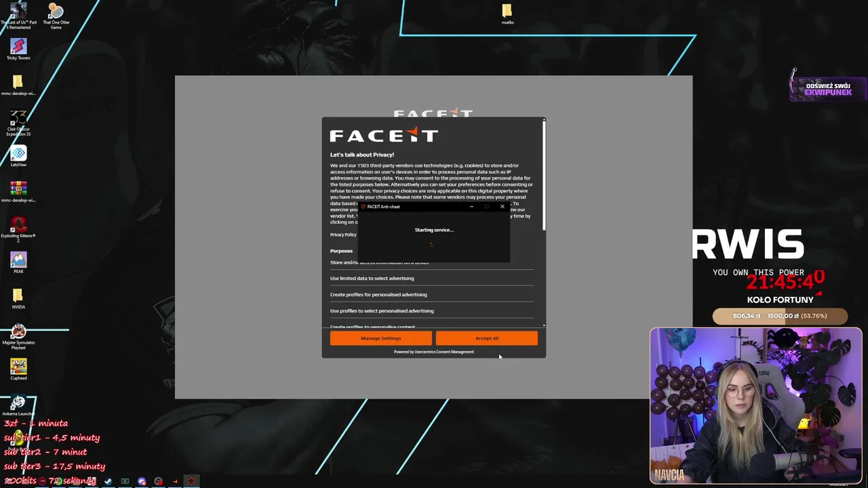Click the 'Purposes' heading

coord(341,251)
